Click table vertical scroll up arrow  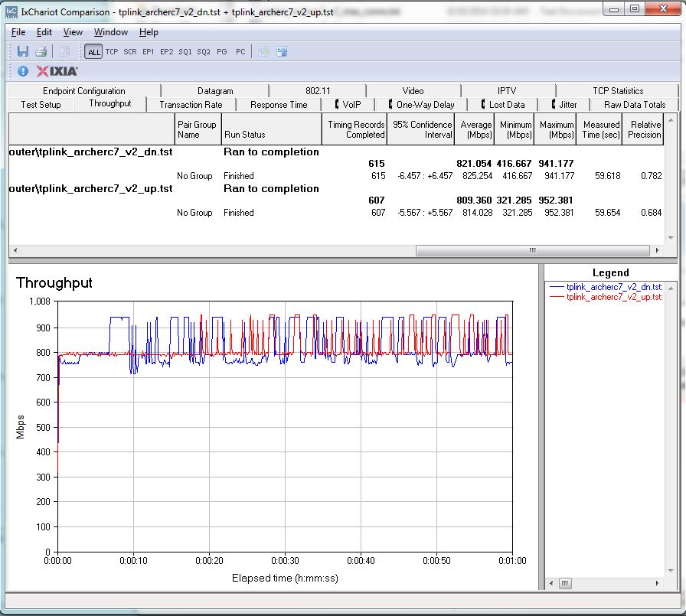click(x=671, y=119)
